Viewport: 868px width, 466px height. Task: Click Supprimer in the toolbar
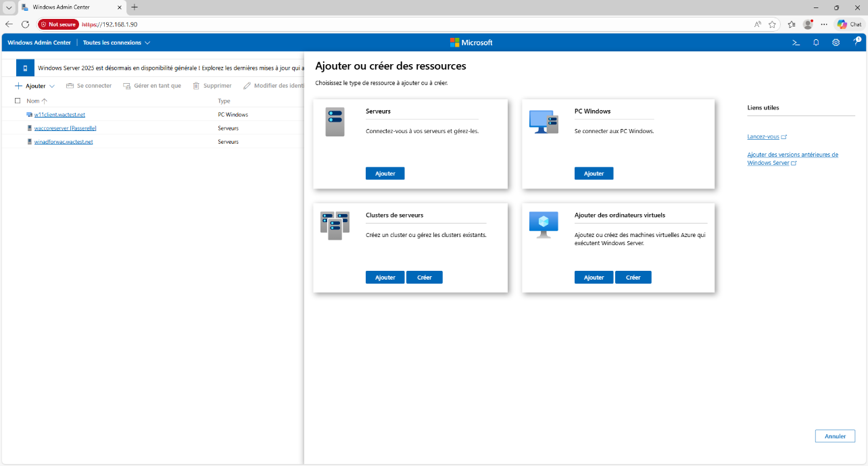click(212, 86)
